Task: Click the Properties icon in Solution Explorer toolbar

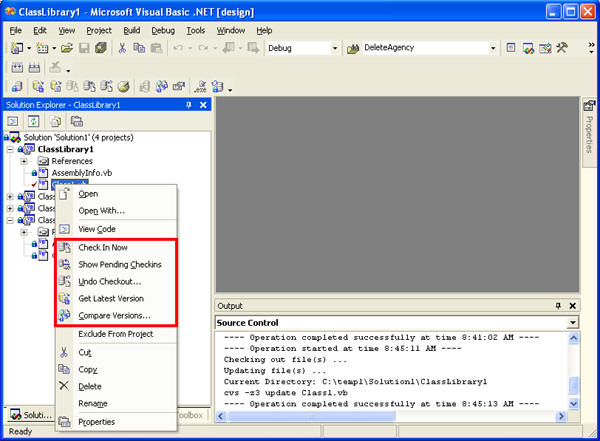Action: click(77, 122)
